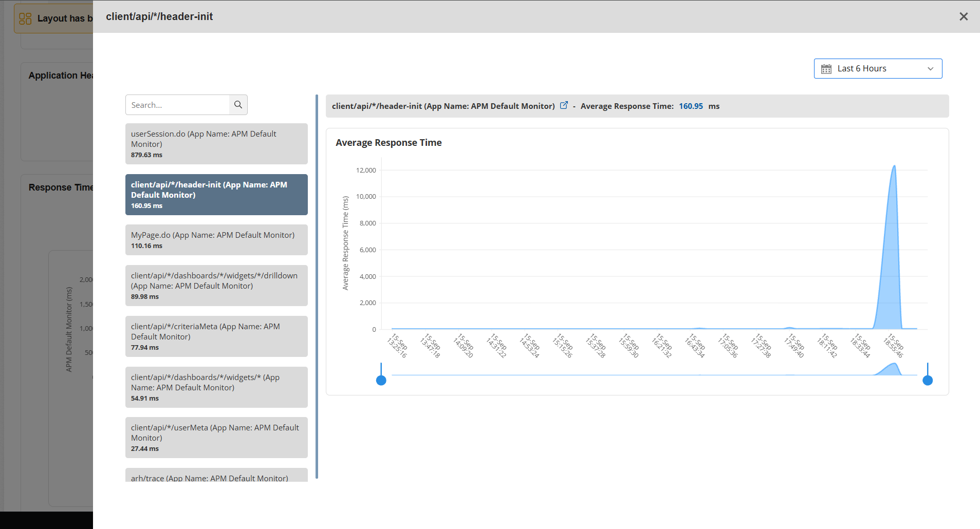Select the dashboards/*/widgets/* 54.91 ms card
Screen dimensions: 980x529
tap(216, 387)
